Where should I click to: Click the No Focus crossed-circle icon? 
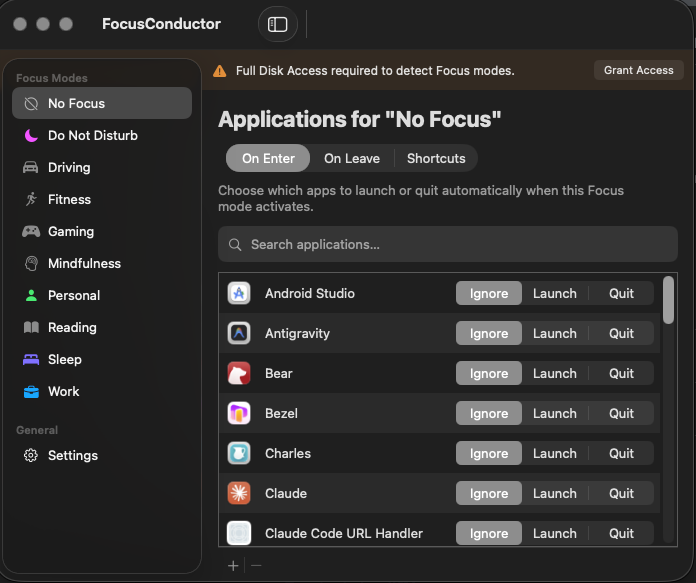pos(31,103)
